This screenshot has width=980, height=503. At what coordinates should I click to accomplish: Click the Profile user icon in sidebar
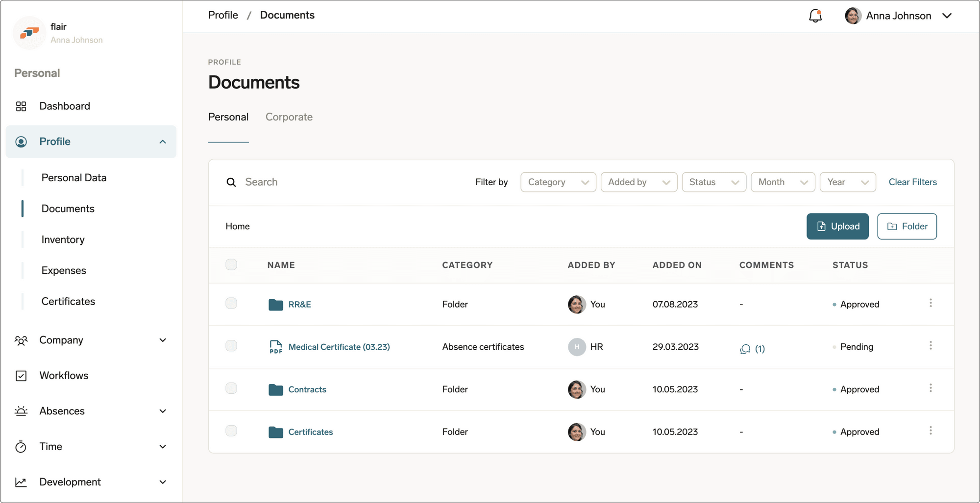[x=21, y=142]
